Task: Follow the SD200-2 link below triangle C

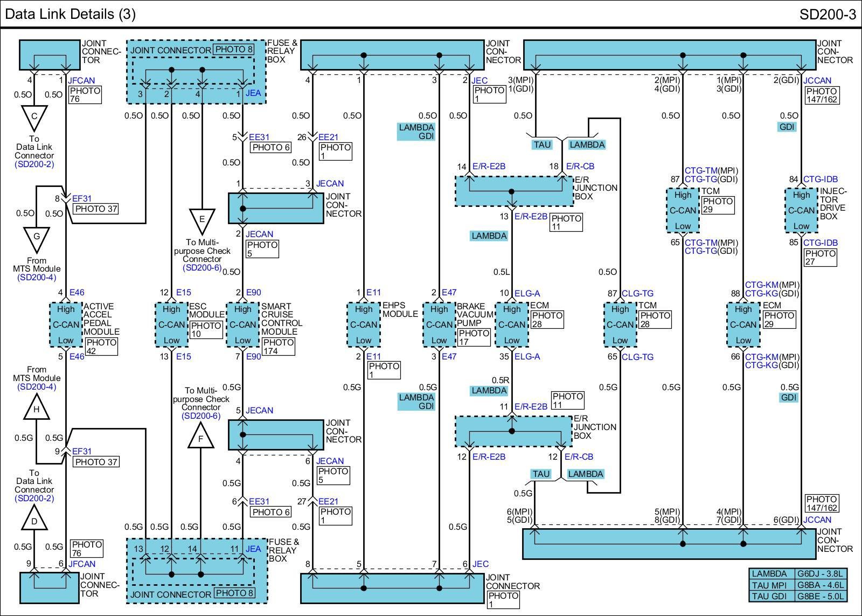Action: coord(34,164)
